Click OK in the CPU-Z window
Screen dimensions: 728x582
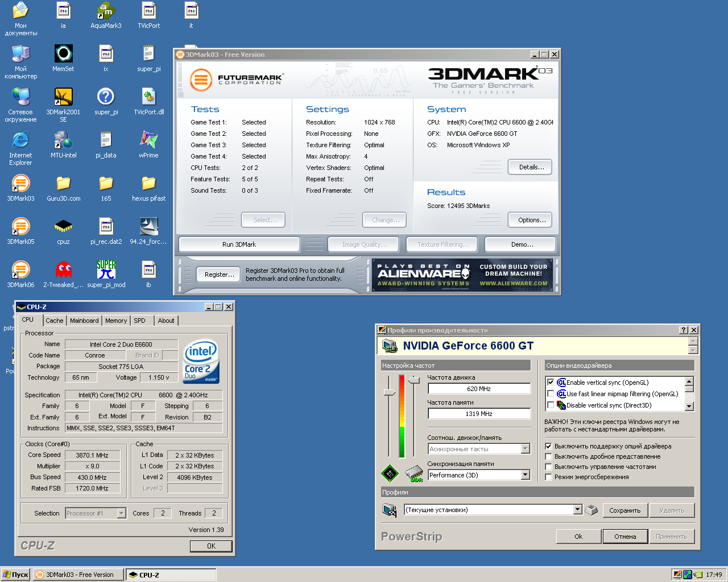211,546
